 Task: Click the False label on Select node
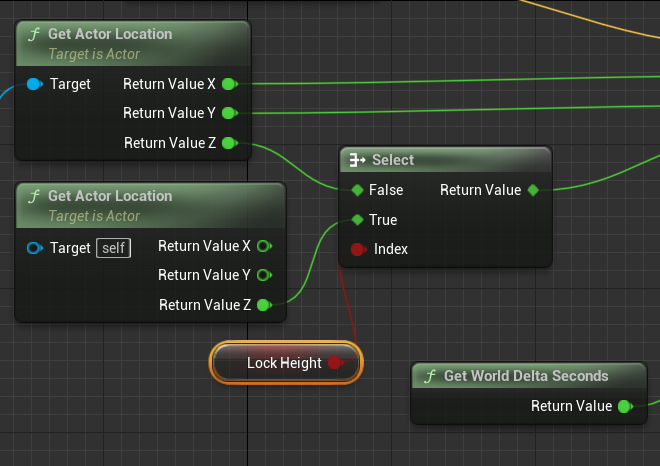click(x=386, y=190)
